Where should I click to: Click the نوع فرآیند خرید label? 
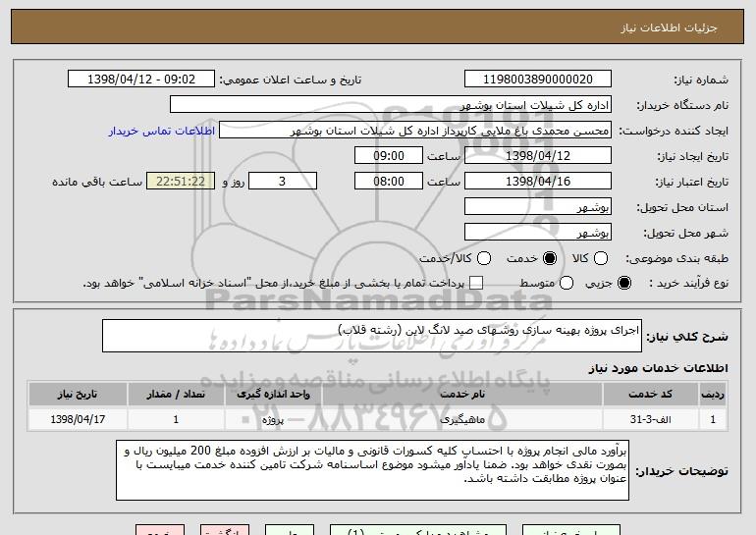coord(689,284)
